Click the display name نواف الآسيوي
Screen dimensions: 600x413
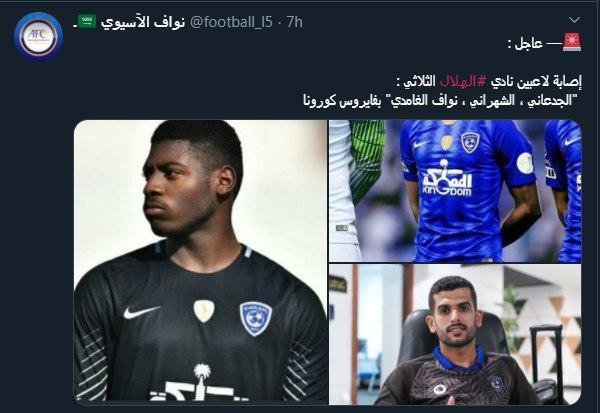[142, 22]
